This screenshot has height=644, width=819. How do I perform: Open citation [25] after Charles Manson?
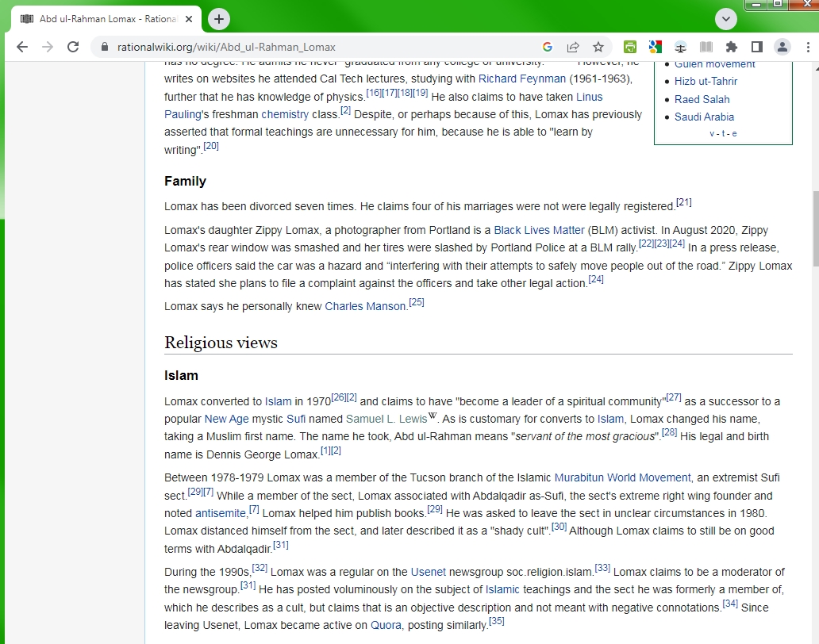[417, 302]
